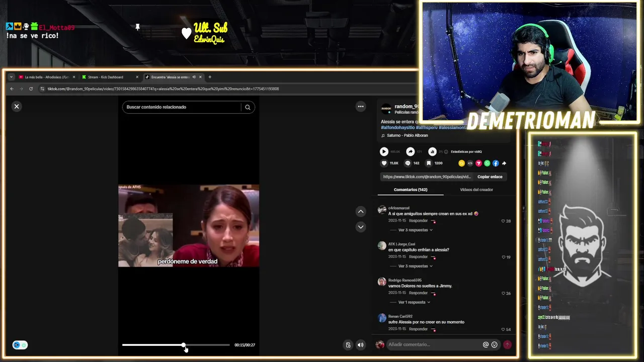The width and height of the screenshot is (644, 362).
Task: Click the search magnifier icon in related content box
Action: click(x=248, y=107)
